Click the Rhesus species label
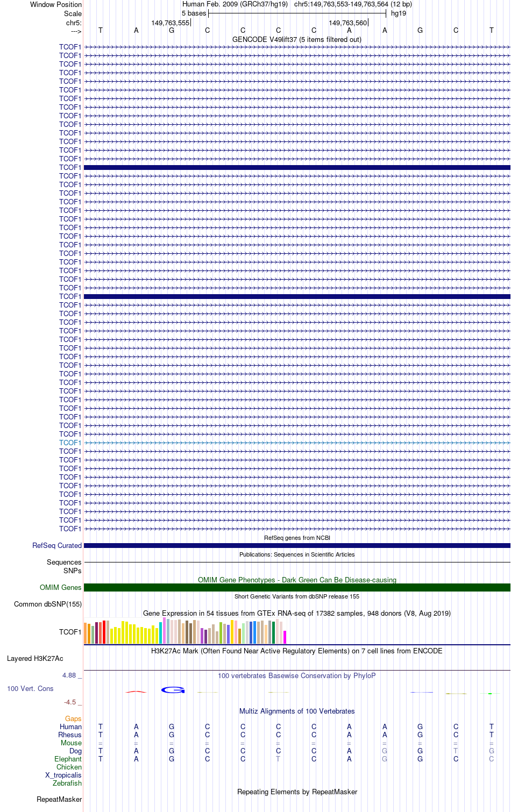Screen dimensions: 511x812 click(70, 735)
